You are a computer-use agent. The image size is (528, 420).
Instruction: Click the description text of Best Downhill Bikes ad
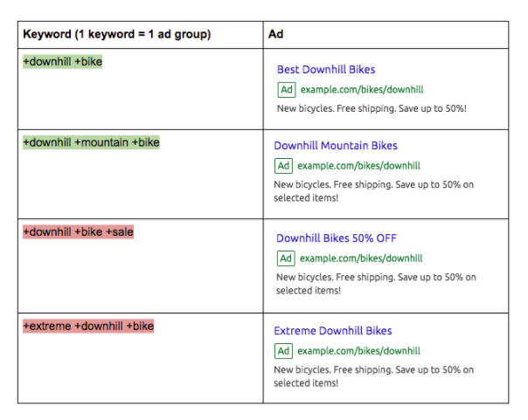point(371,108)
